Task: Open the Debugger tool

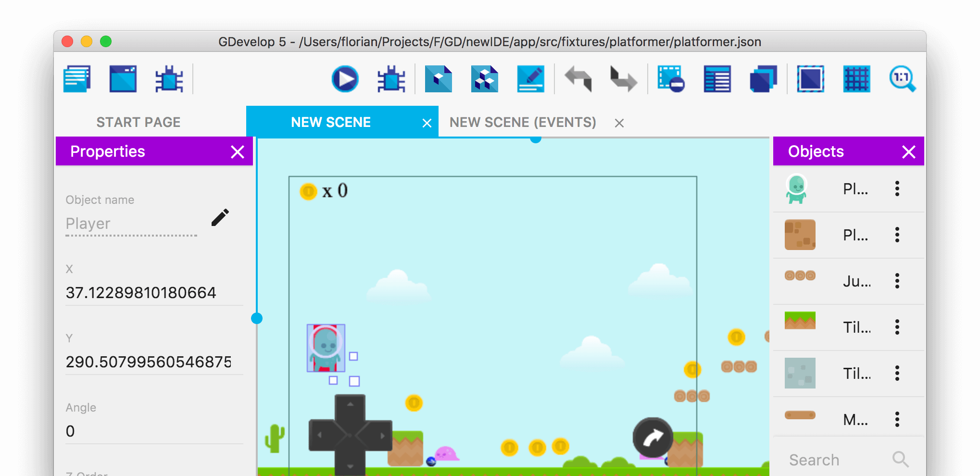Action: 390,79
